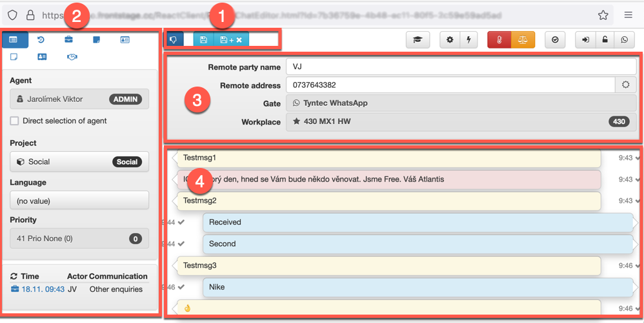Screen dimensions: 644x323
Task: Open the outlined contact card tab
Action: [125, 39]
